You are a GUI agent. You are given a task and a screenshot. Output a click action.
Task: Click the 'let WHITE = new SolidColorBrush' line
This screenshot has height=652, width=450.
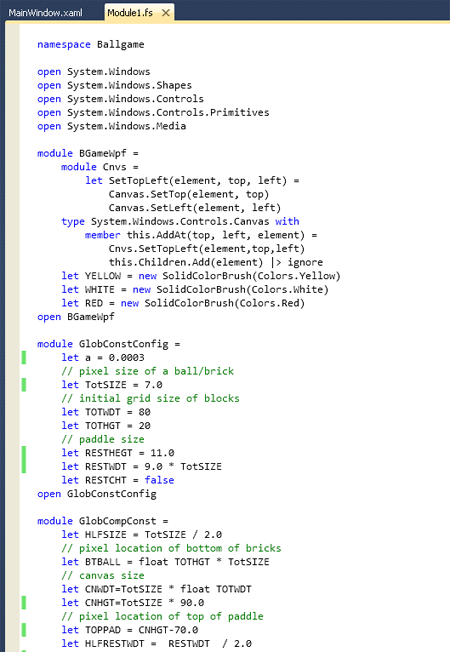tap(195, 289)
